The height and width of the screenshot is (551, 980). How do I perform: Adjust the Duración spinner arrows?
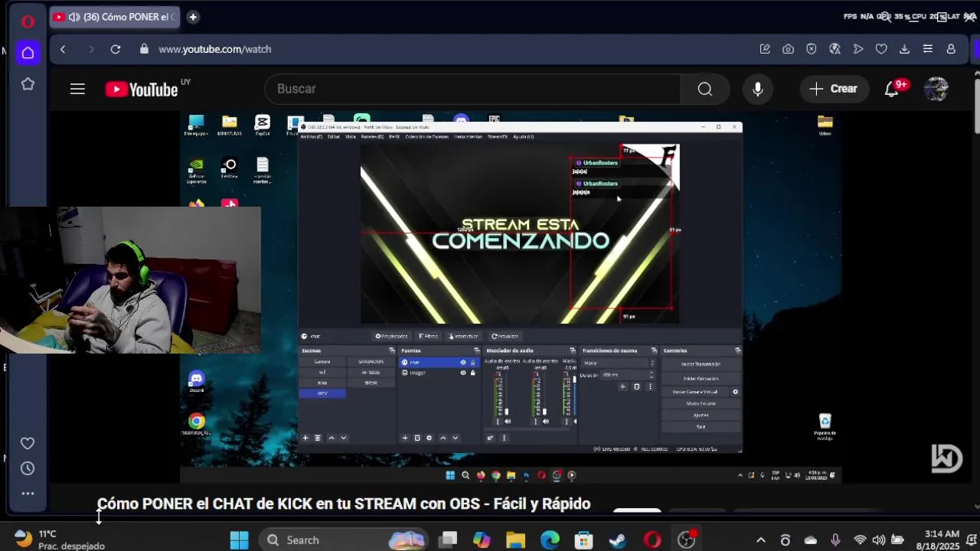652,375
